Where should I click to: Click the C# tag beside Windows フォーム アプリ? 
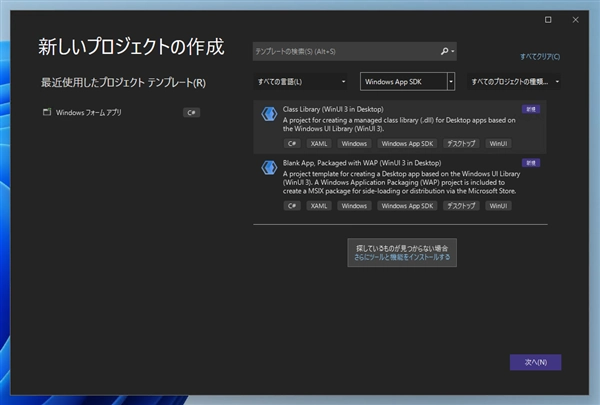191,113
